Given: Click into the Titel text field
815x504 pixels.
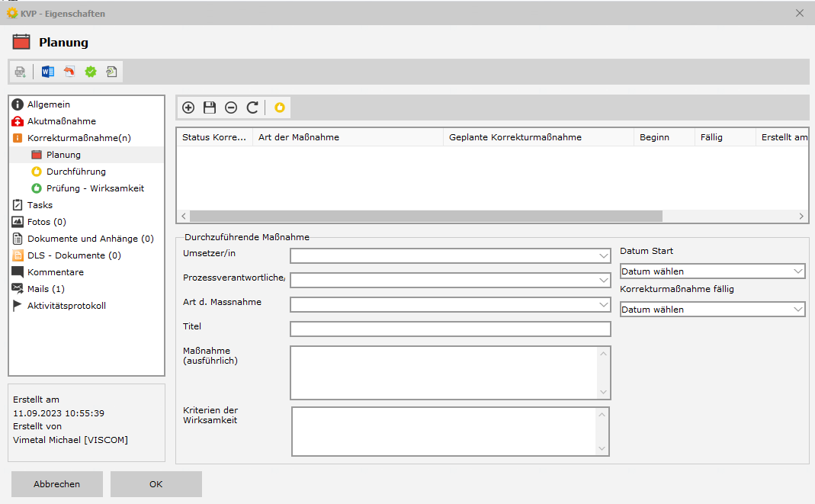Looking at the screenshot, I should click(450, 329).
